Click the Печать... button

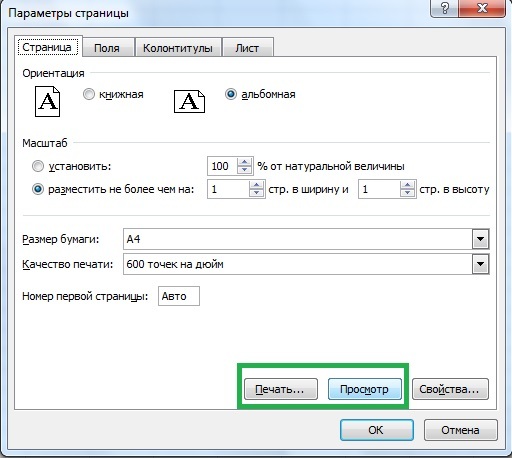281,389
